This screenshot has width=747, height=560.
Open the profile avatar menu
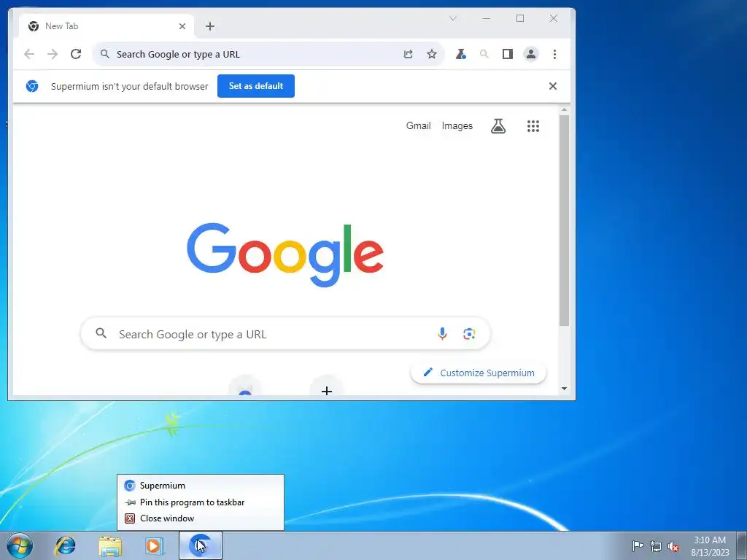[x=531, y=54]
